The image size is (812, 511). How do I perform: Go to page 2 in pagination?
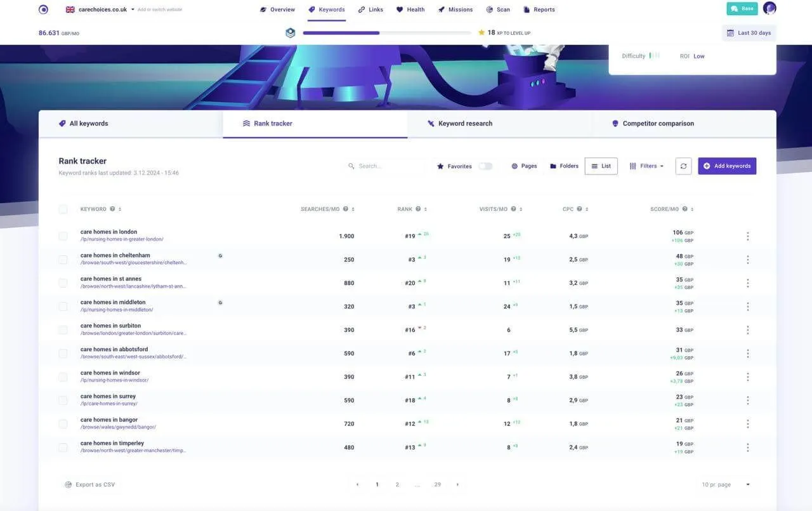click(x=397, y=484)
